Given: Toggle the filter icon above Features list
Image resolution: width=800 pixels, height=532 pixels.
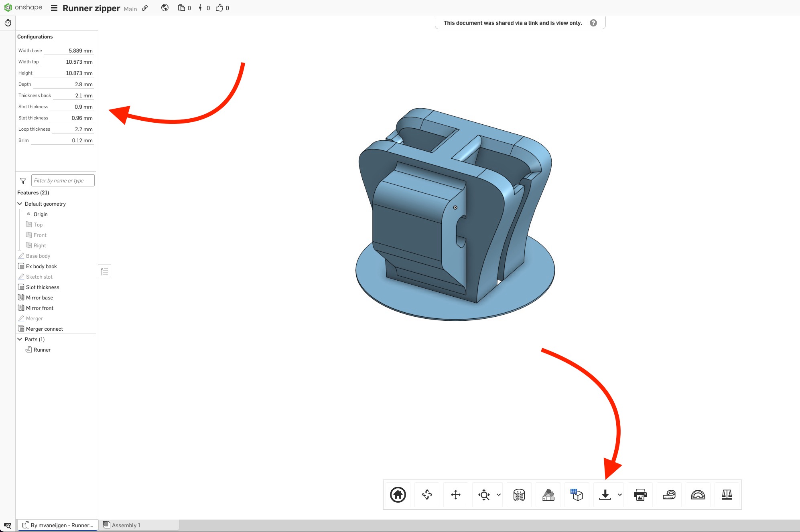Looking at the screenshot, I should point(23,180).
